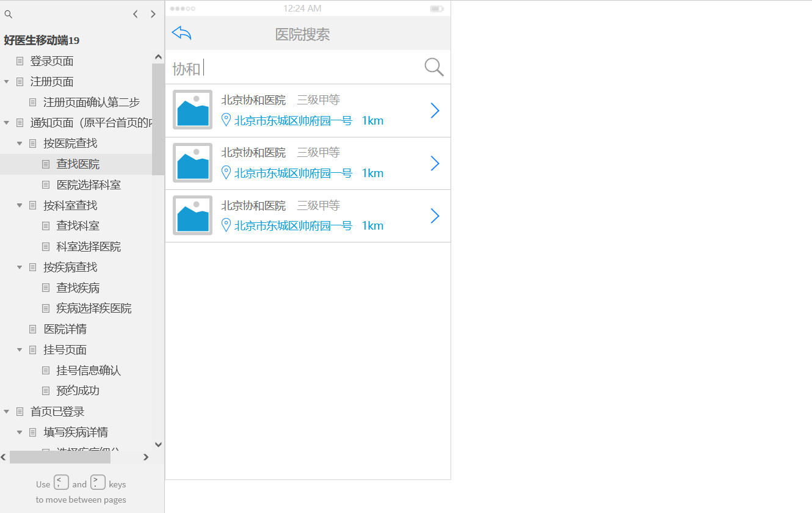The image size is (812, 513).
Task: Tap the blue back arrow in header
Action: point(182,33)
